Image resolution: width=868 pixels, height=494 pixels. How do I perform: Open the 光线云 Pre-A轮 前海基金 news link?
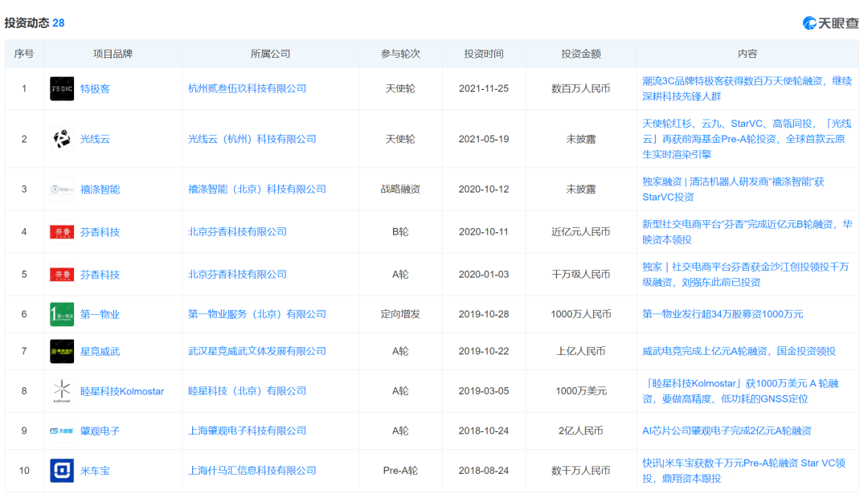point(747,139)
